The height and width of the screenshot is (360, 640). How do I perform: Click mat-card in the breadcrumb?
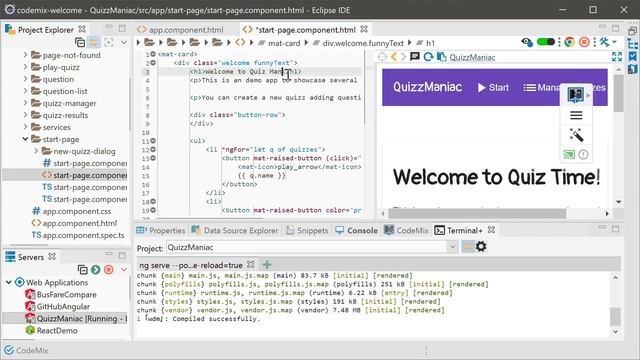click(280, 43)
